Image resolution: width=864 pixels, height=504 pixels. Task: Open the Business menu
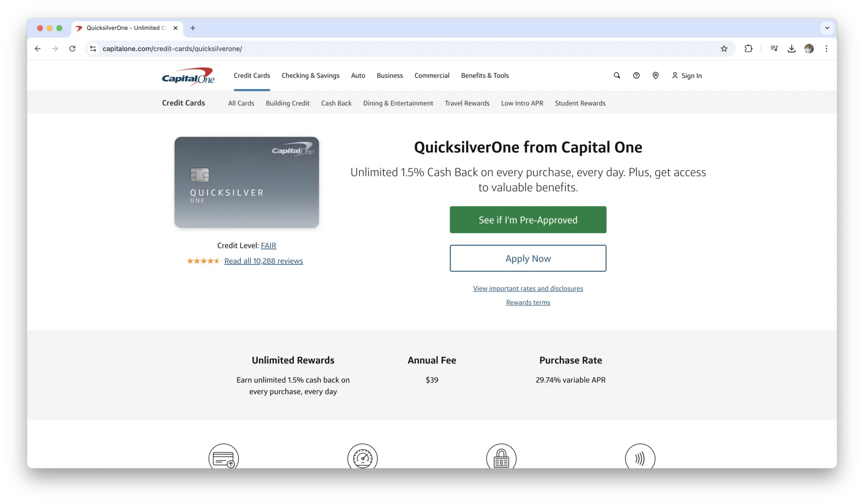pos(390,76)
